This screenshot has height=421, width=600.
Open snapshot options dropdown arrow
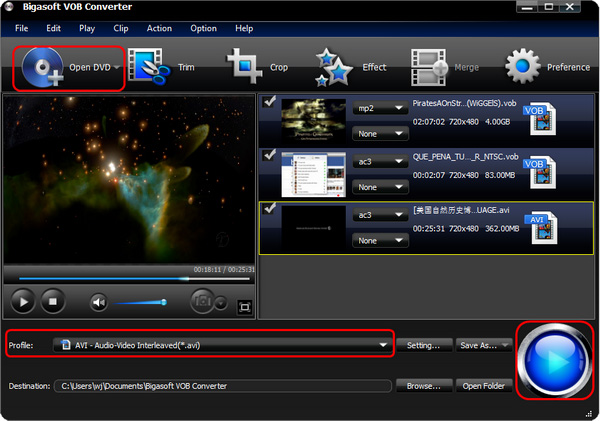221,303
